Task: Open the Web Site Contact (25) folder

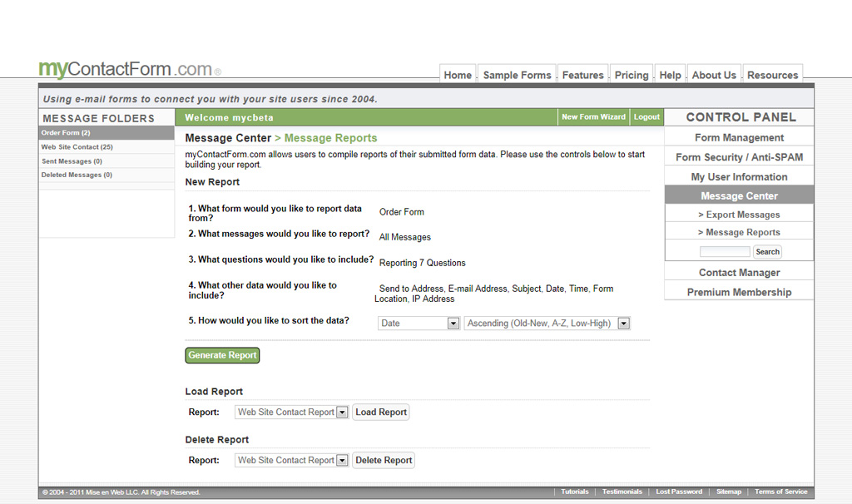Action: click(x=106, y=146)
